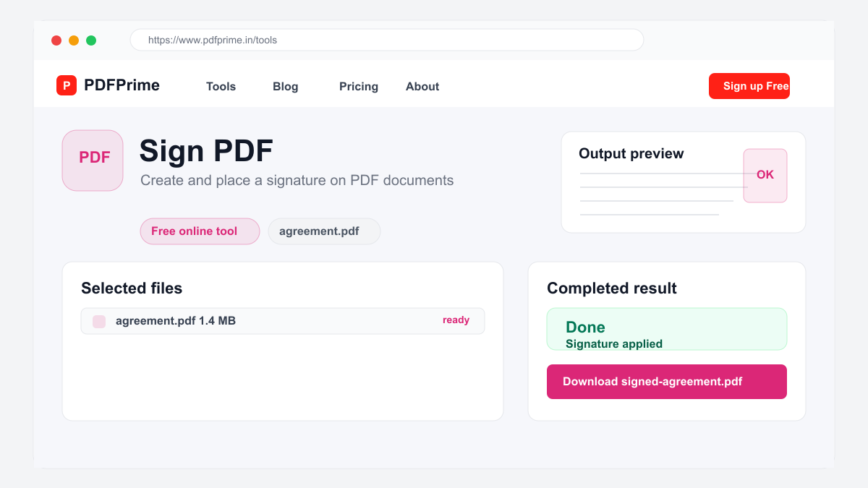Click the ready status label

(x=456, y=320)
